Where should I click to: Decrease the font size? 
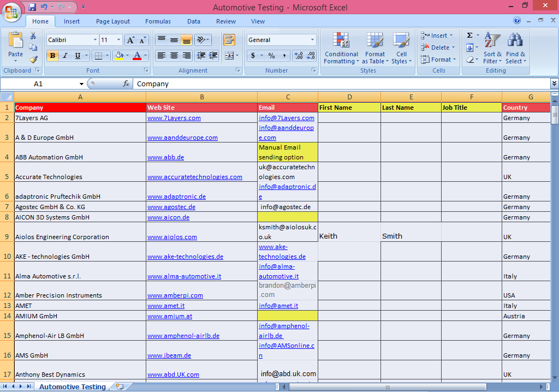142,40
